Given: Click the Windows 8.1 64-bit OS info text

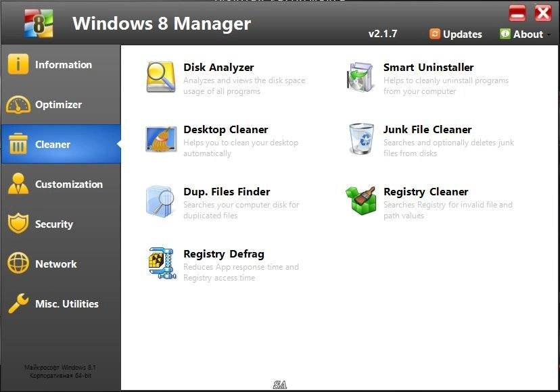Looking at the screenshot, I should coord(60,371).
